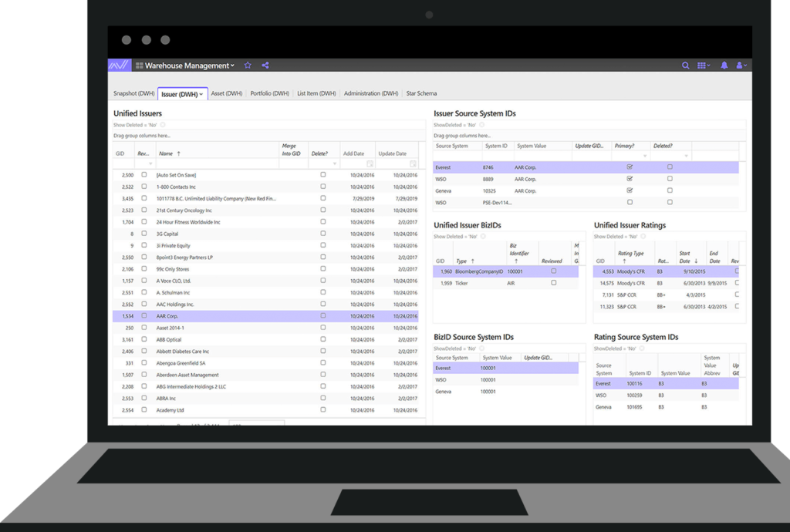
Task: Open Issuer Source System IDs ShowDeleted filter settings
Action: click(481, 125)
